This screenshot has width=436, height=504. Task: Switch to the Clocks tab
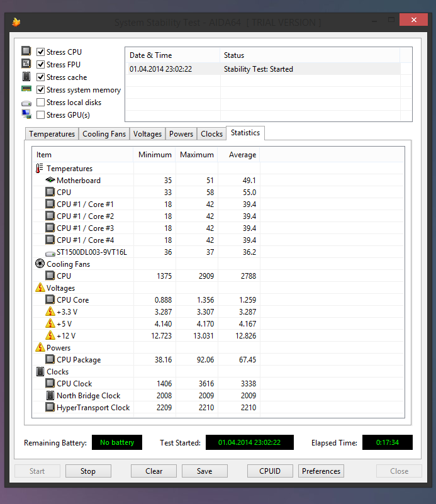tap(212, 134)
